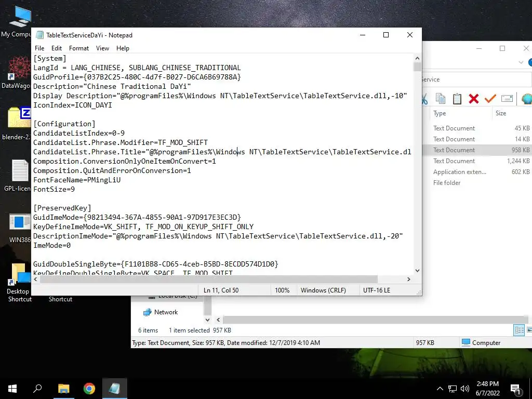Click the Computer zone in Explorer status bar
532x399 pixels.
point(481,343)
